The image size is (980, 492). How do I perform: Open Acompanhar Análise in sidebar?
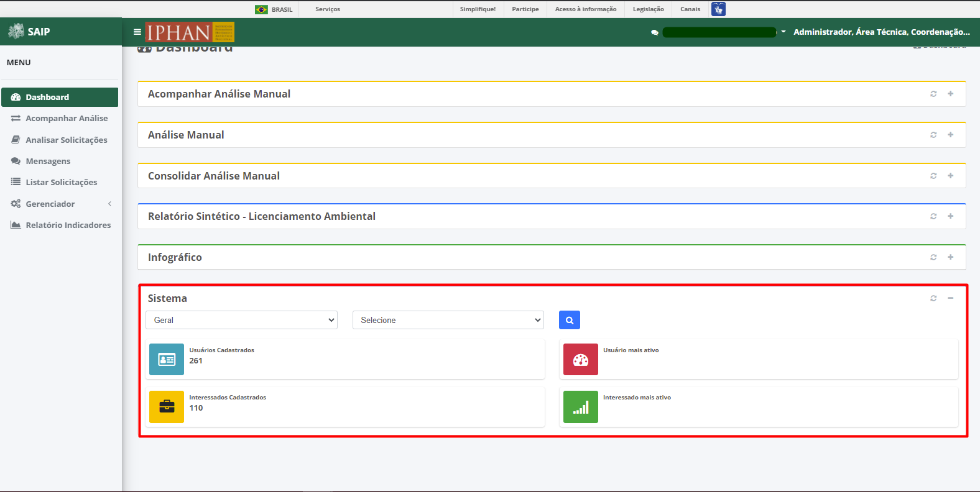click(x=60, y=118)
